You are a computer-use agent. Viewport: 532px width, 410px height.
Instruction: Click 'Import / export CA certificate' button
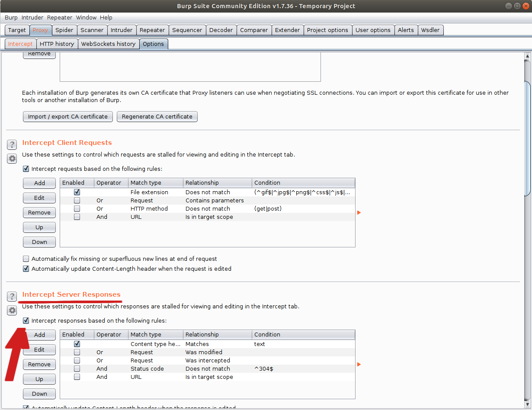[x=68, y=117]
